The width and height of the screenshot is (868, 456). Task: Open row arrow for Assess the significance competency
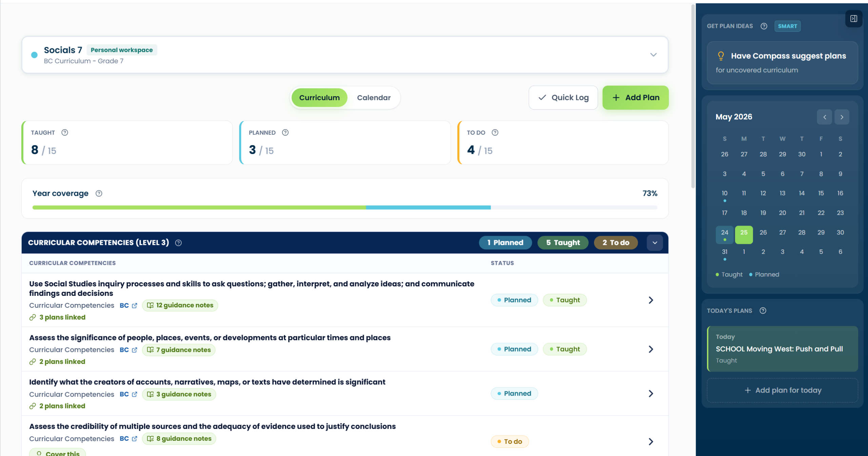[651, 349]
